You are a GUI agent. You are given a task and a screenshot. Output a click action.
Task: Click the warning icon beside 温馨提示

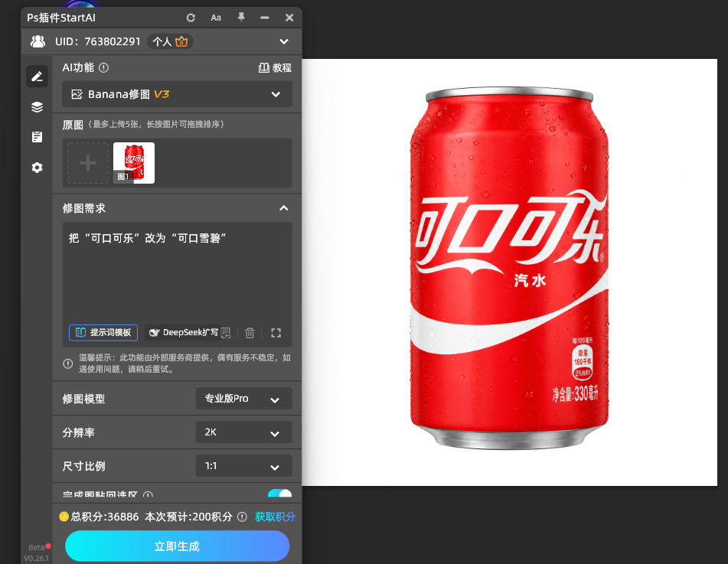tap(68, 364)
